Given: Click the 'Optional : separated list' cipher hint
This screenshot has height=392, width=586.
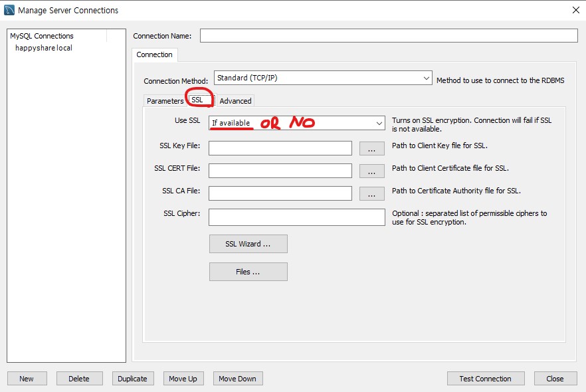Looking at the screenshot, I should (469, 217).
